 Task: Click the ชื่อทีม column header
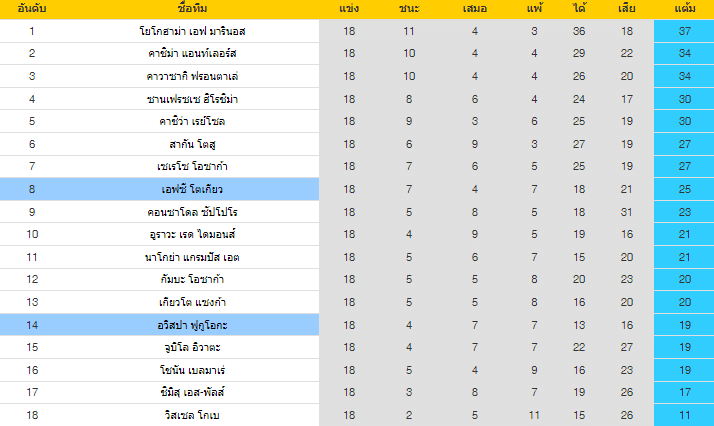coord(192,8)
